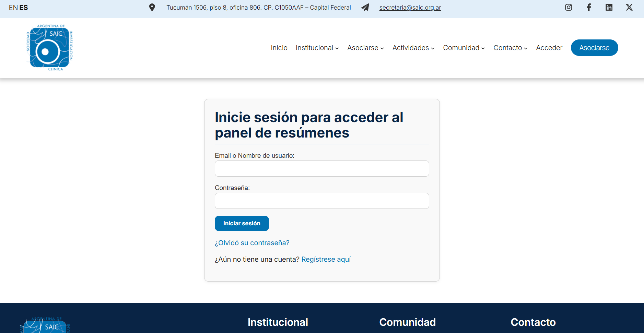The height and width of the screenshot is (333, 644).
Task: Open the SAIC LinkedIn page icon
Action: pyautogui.click(x=609, y=7)
